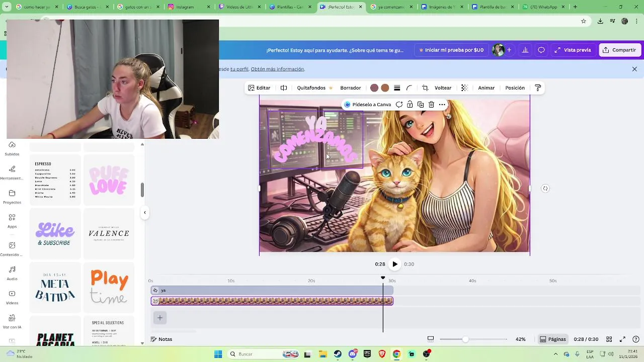This screenshot has height=362, width=644.
Task: Click the split/compare icon beside Editar
Action: (x=284, y=88)
